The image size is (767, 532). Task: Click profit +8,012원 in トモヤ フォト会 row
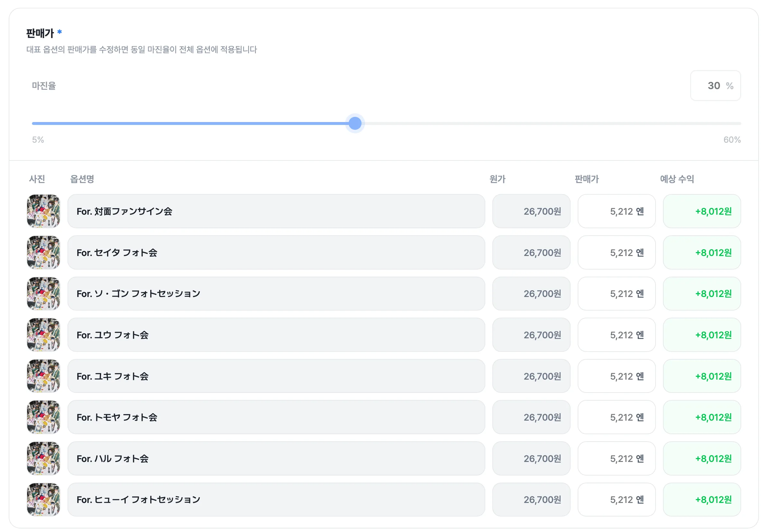point(702,417)
